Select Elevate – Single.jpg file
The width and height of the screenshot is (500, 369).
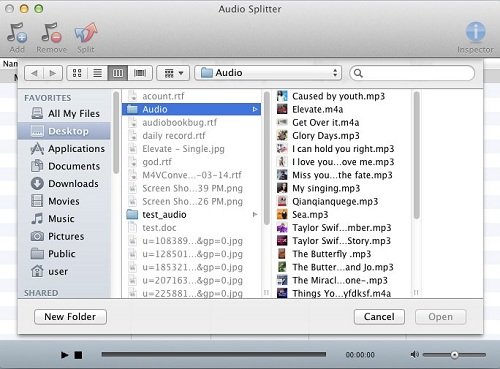click(x=191, y=149)
